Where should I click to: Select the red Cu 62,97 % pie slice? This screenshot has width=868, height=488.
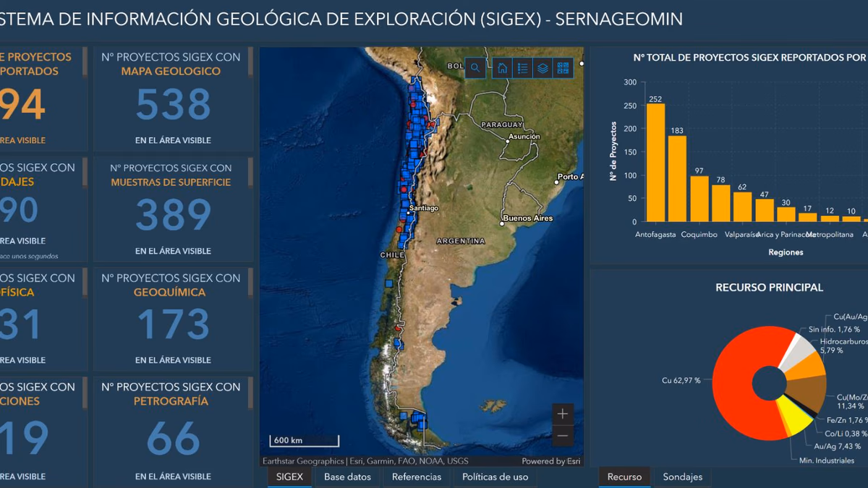point(734,383)
